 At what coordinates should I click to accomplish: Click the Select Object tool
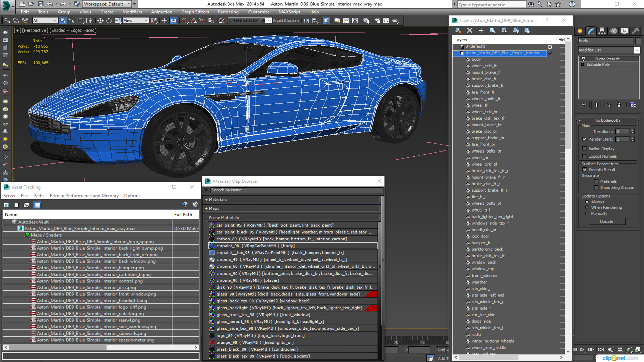point(63,21)
